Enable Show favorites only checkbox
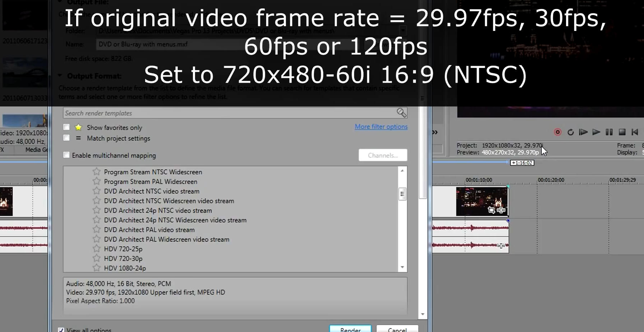The width and height of the screenshot is (644, 332). 66,127
